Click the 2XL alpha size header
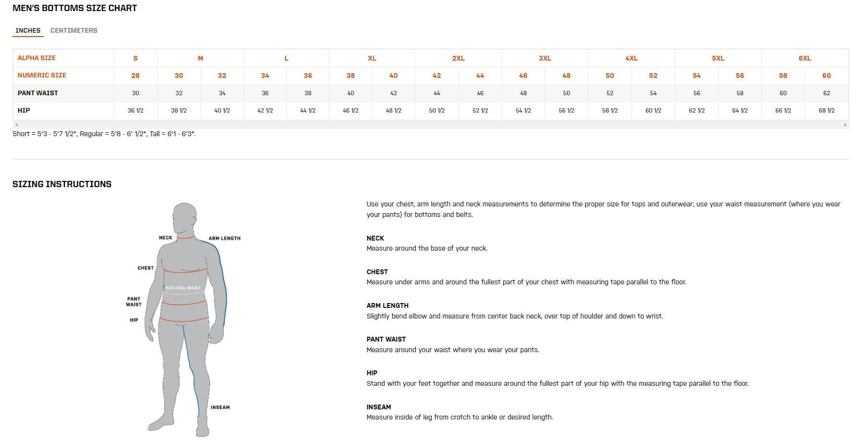 [458, 58]
